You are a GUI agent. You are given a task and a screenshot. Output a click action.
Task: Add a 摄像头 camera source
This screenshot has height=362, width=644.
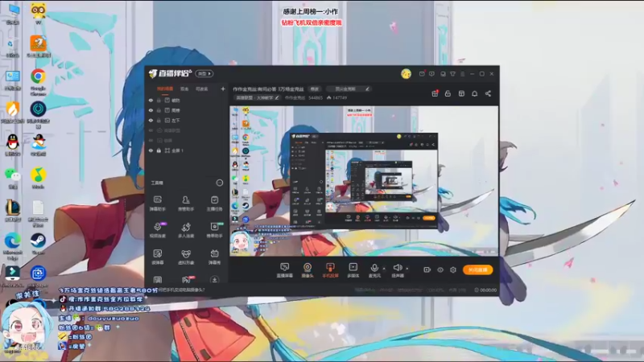click(308, 270)
